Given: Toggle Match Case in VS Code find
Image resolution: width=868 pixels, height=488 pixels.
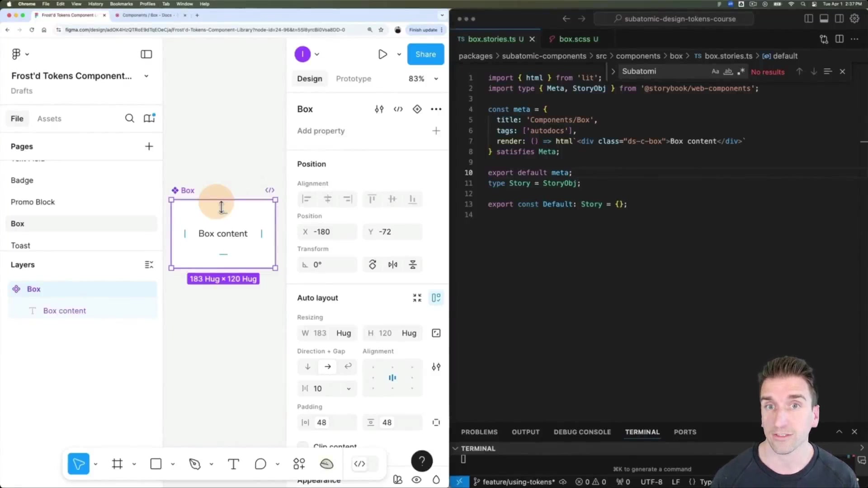Looking at the screenshot, I should (x=715, y=71).
